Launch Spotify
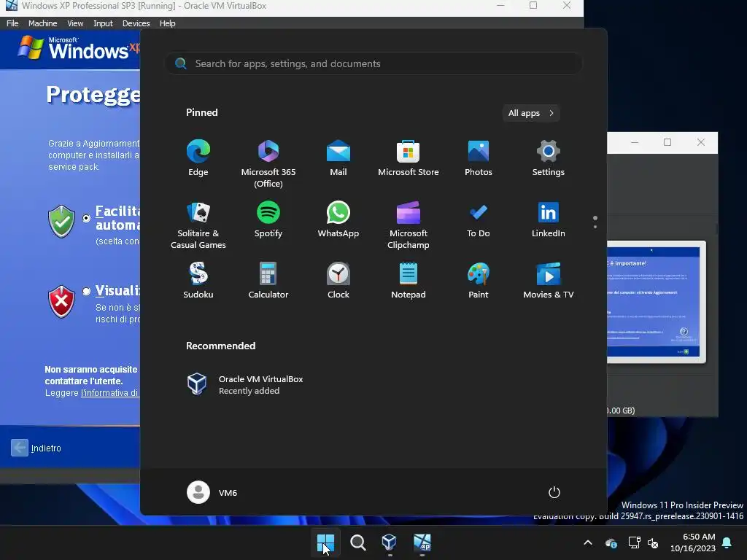 268,219
